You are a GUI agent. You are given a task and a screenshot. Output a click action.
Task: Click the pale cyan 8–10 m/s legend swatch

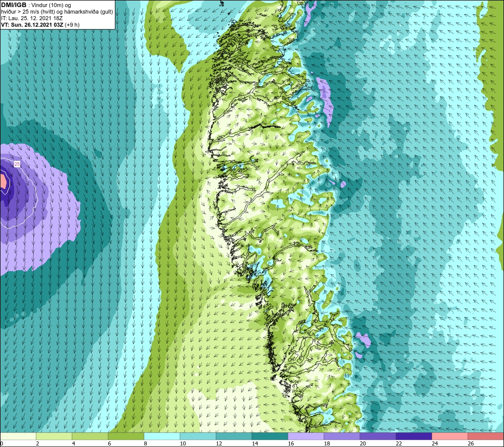click(x=162, y=436)
